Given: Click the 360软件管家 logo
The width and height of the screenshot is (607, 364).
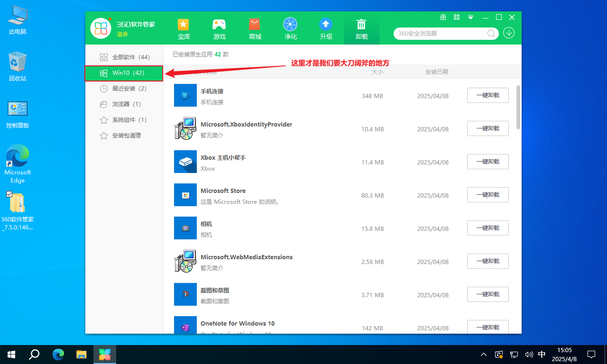Looking at the screenshot, I should tap(101, 28).
